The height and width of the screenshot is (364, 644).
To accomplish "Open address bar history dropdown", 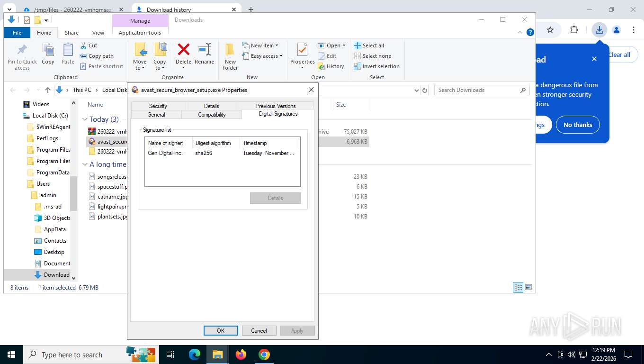I will tap(416, 90).
